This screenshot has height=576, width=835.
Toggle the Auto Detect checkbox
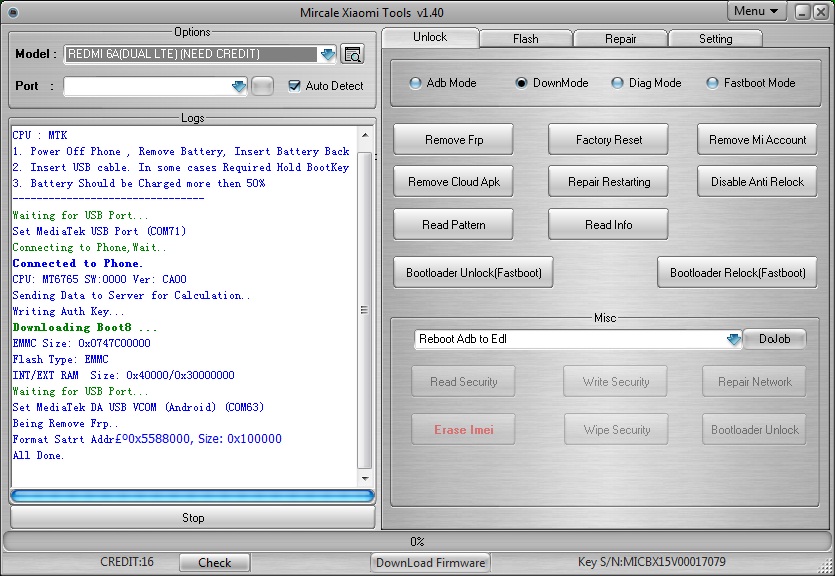294,86
